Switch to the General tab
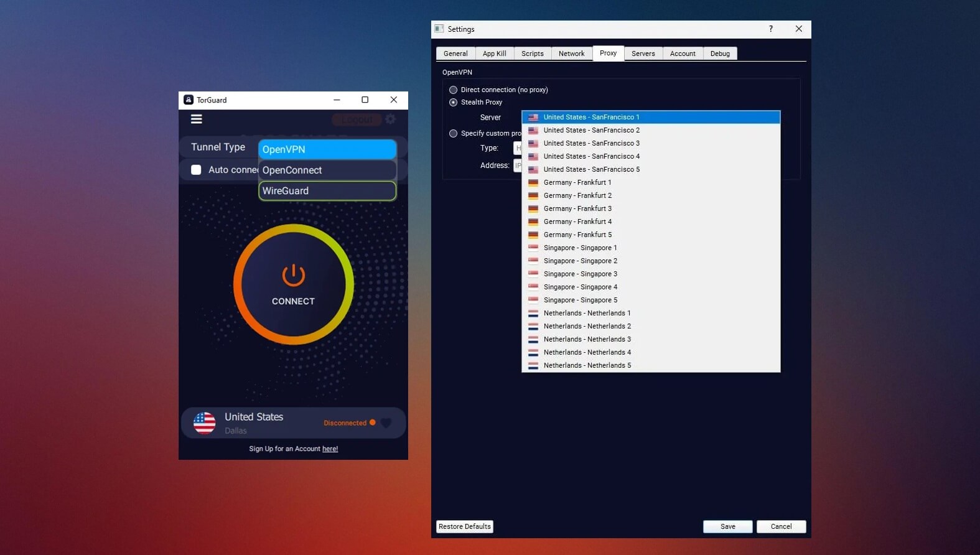This screenshot has height=555, width=980. (x=455, y=54)
